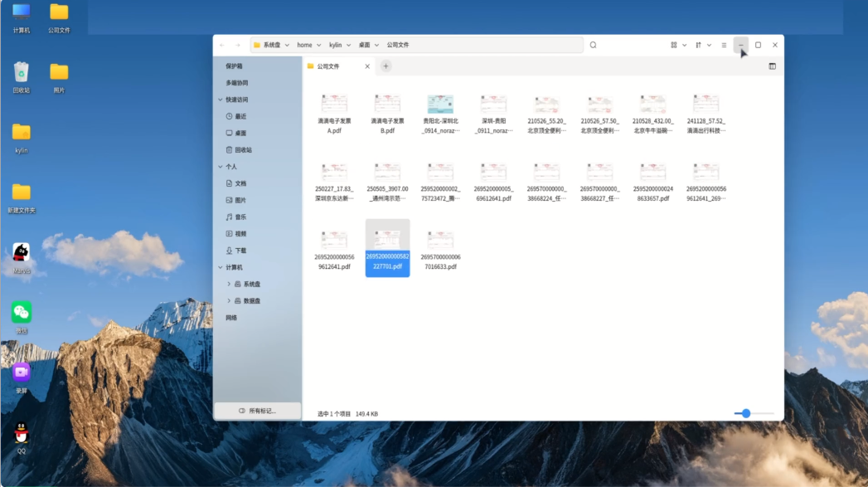The image size is (868, 487).
Task: Add a new tab with the plus button
Action: (386, 66)
